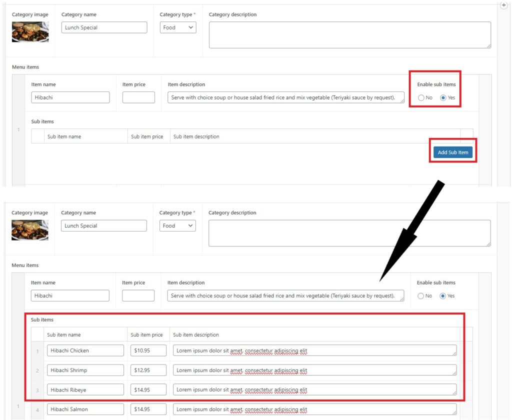Image resolution: width=512 pixels, height=420 pixels.
Task: Click the description field in Hibachi Salmon row
Action: pos(314,409)
